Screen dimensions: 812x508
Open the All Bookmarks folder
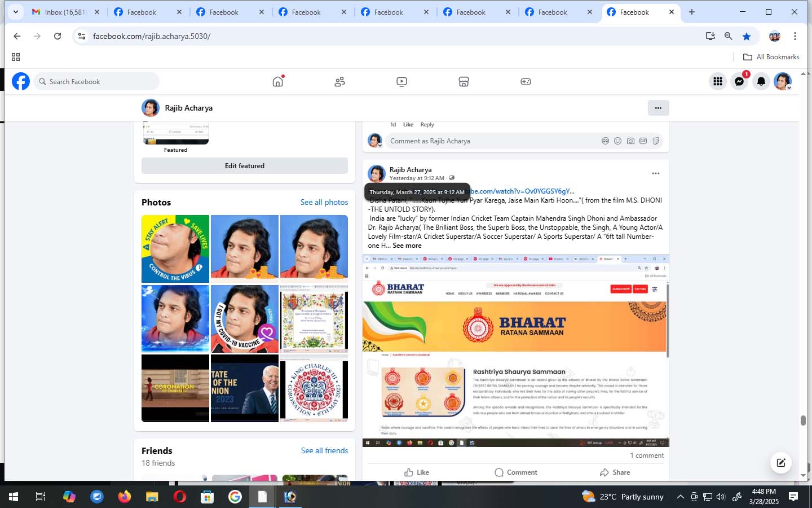coord(771,57)
